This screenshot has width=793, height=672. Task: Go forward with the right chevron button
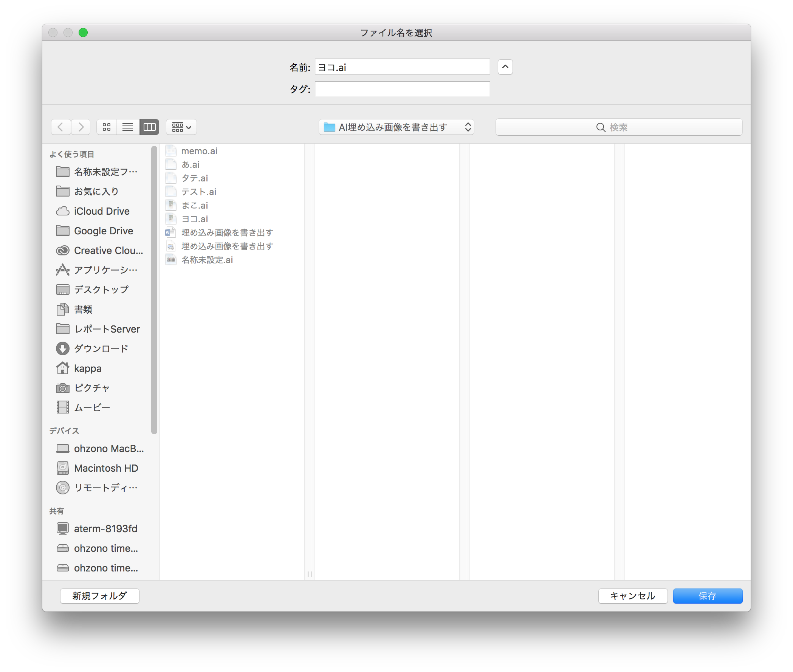point(81,127)
